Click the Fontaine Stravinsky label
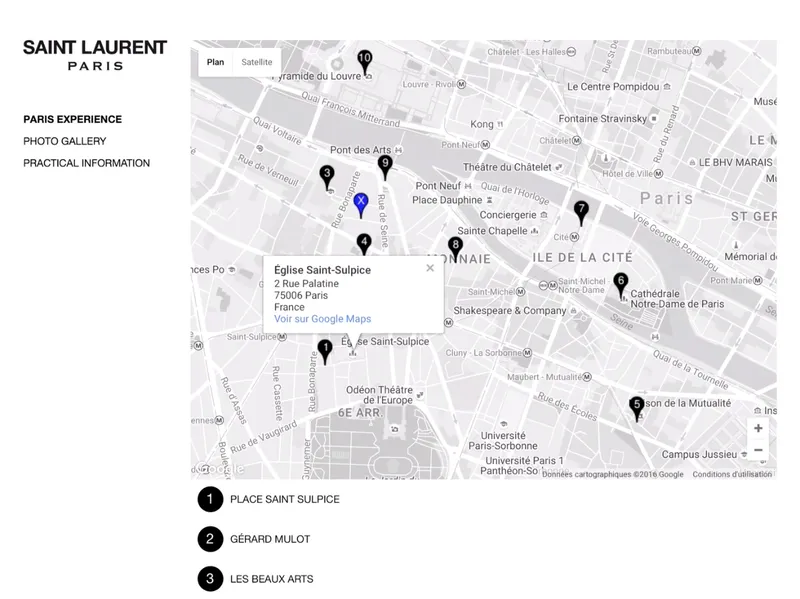800x599 pixels. (x=603, y=119)
